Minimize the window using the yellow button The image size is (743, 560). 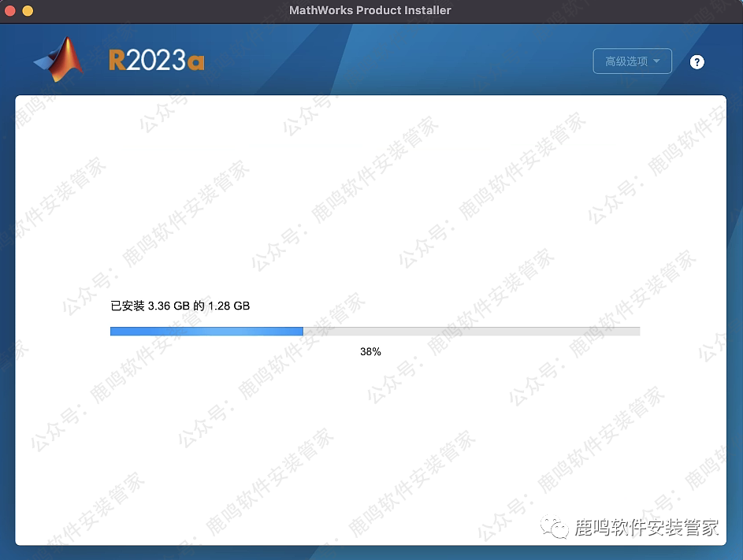[x=28, y=11]
